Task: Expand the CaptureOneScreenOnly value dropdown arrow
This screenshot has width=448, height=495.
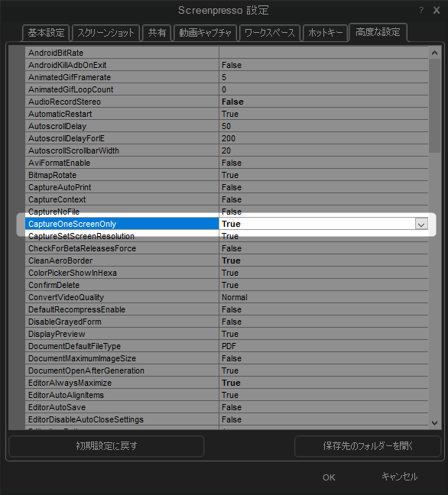Action: 420,225
